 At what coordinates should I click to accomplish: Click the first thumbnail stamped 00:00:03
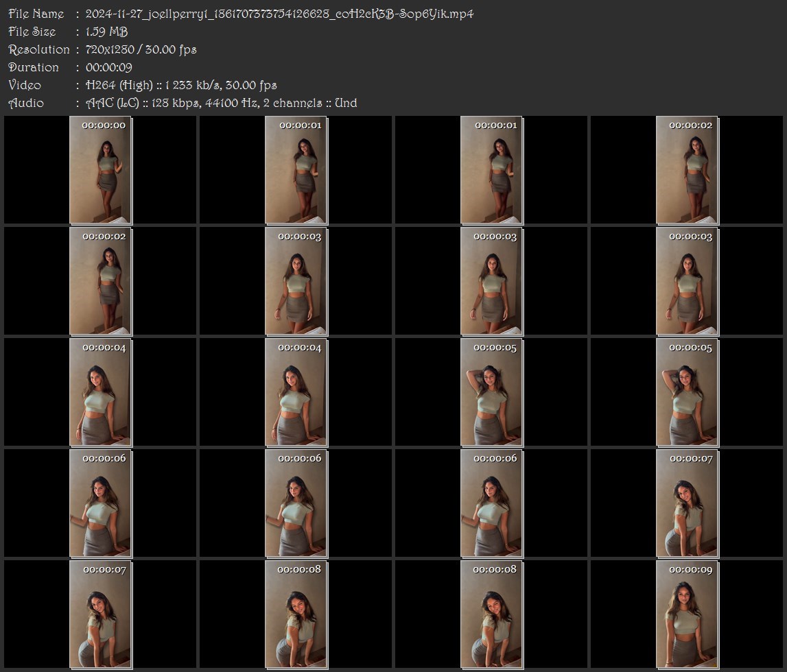[x=296, y=281]
